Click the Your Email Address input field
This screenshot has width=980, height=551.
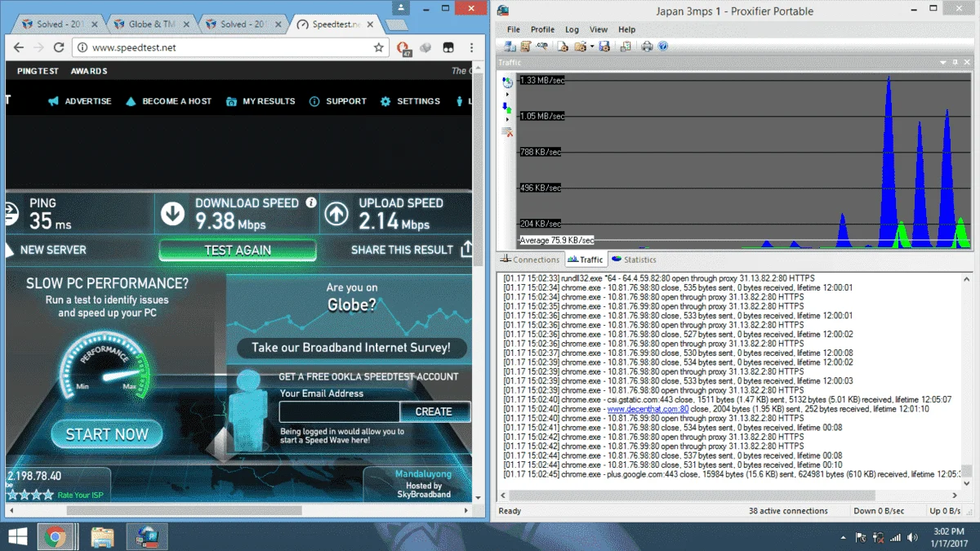coord(339,411)
